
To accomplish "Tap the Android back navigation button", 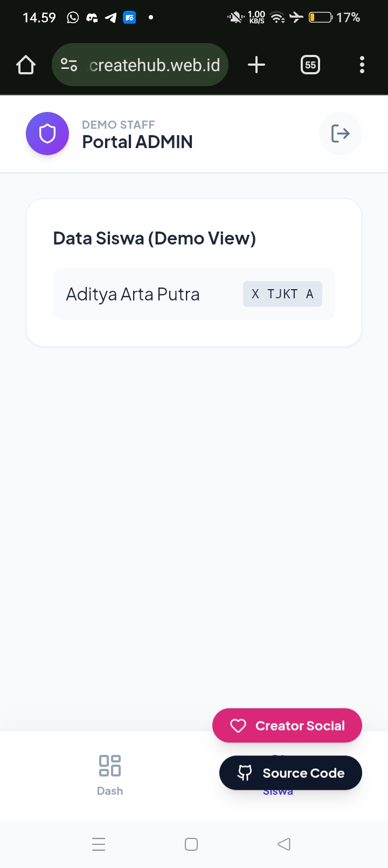I will click(284, 844).
